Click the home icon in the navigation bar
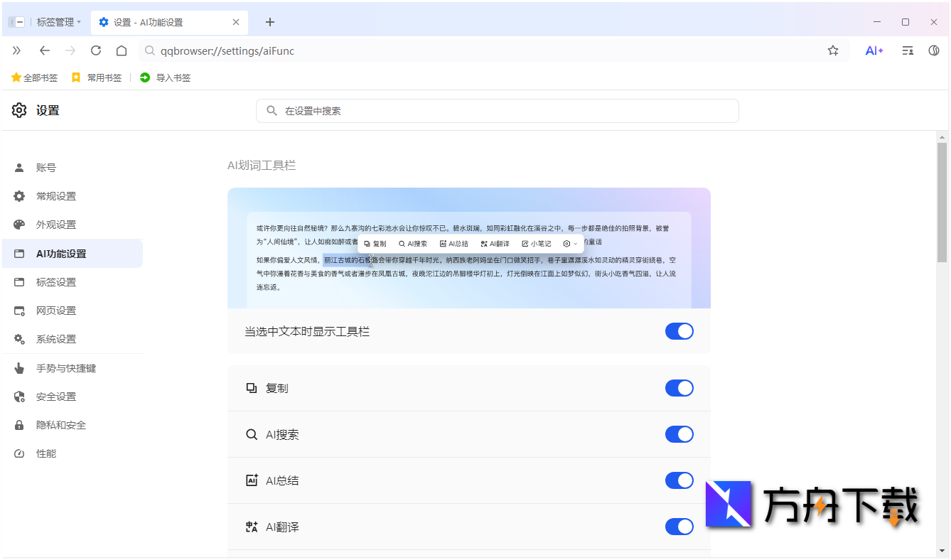 click(121, 50)
